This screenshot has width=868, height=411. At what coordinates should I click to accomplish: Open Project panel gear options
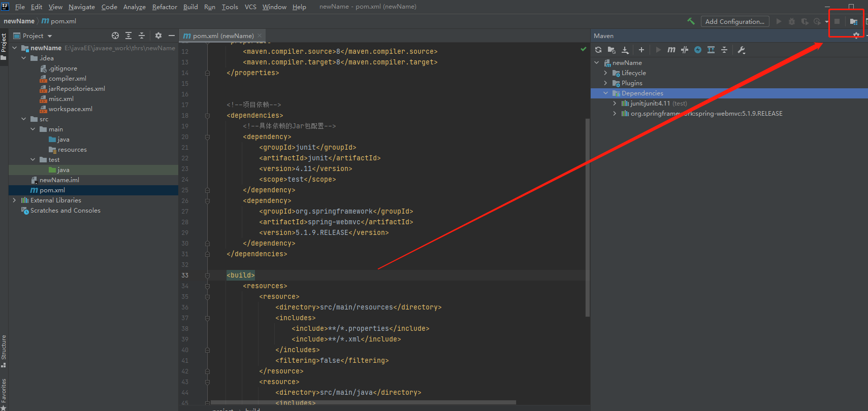(x=158, y=36)
